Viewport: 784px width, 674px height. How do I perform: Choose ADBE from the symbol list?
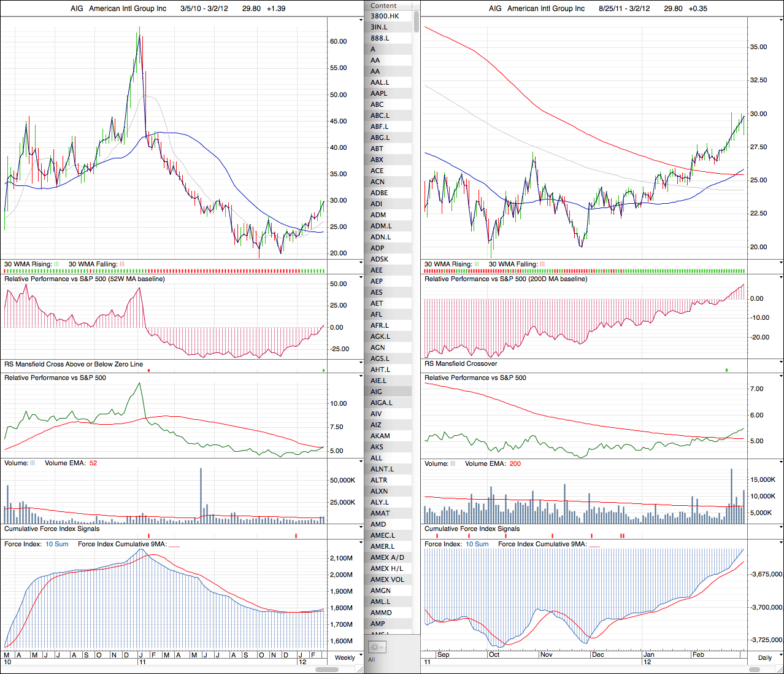pyautogui.click(x=379, y=193)
